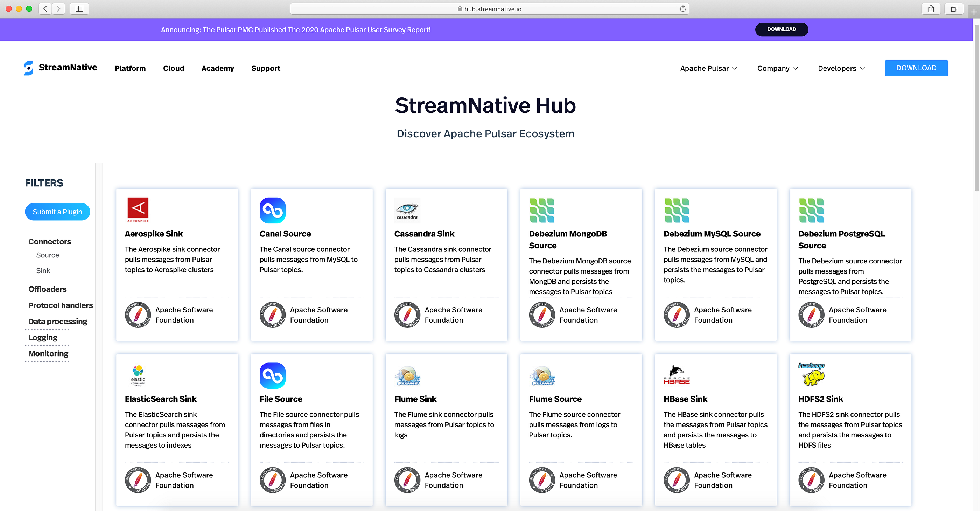The height and width of the screenshot is (511, 980).
Task: Select the Hadoop elephant icon on HDFS2 Sink
Action: pos(811,375)
